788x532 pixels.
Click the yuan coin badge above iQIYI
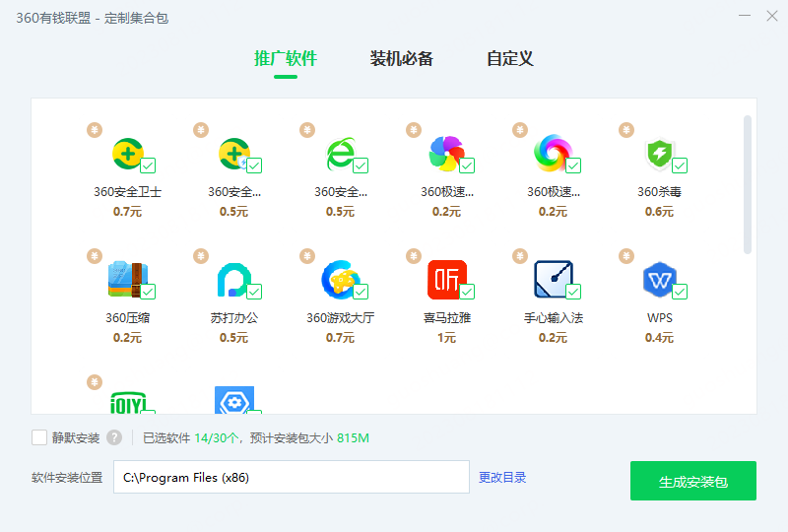pos(95,382)
